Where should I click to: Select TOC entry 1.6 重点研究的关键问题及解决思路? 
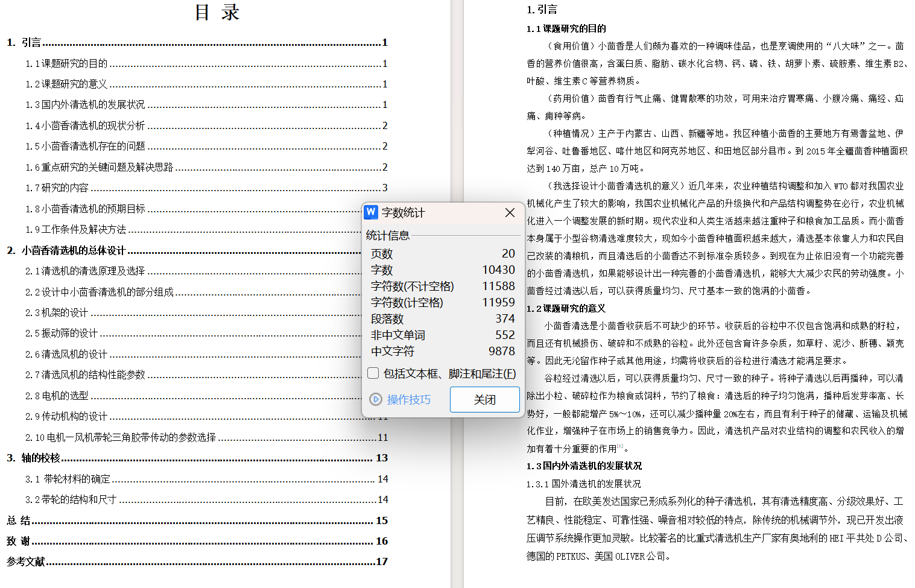tap(99, 167)
